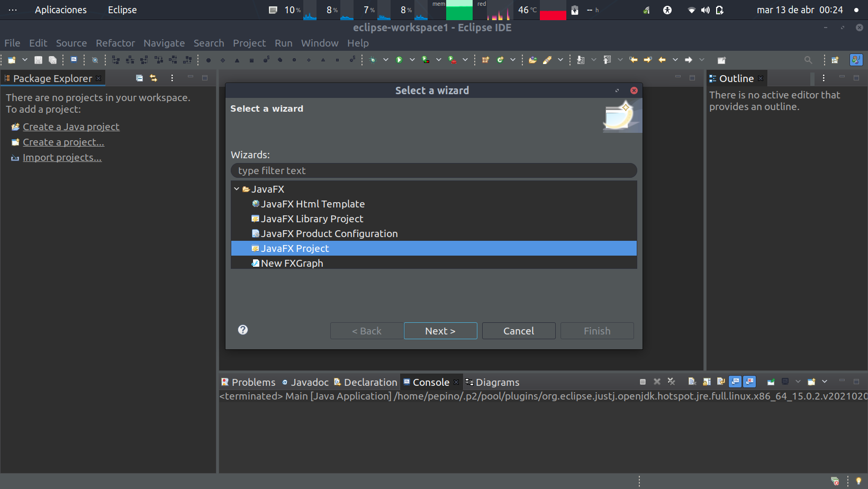Switch to the Diagrams tab
Viewport: 868px width, 489px height.
point(492,382)
